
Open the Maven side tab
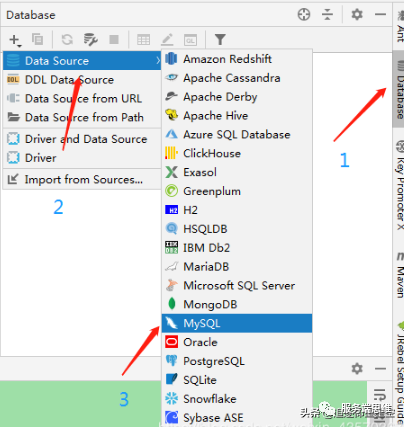(x=399, y=275)
